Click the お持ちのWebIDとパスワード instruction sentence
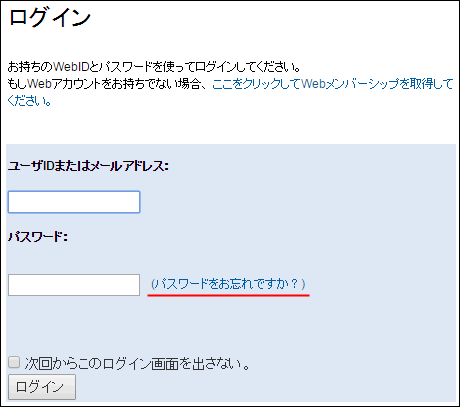 [154, 67]
